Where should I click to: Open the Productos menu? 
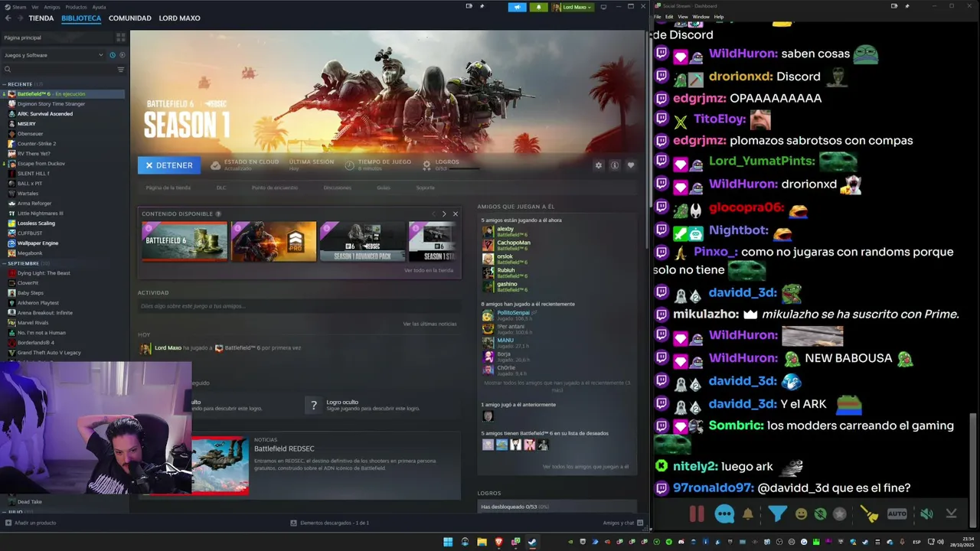tap(76, 7)
